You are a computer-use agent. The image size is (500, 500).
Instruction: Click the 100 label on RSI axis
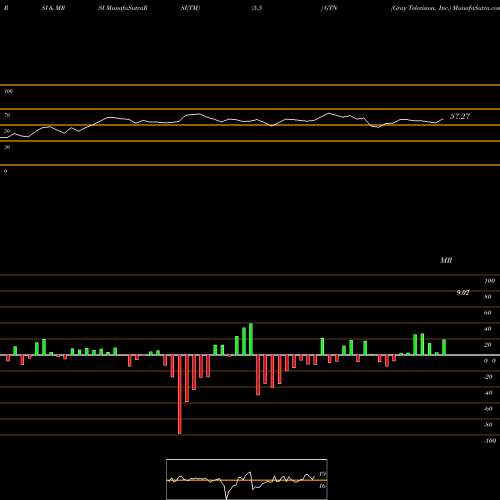pyautogui.click(x=9, y=91)
